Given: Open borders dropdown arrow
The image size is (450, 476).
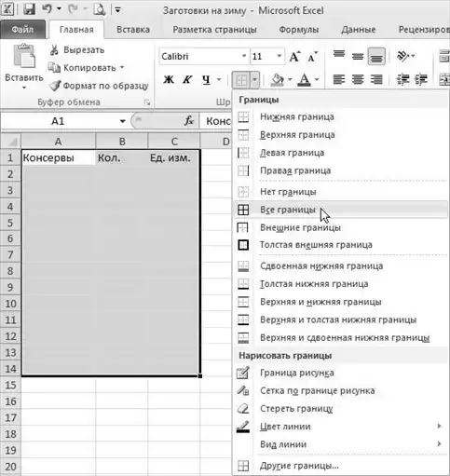Looking at the screenshot, I should point(254,80).
